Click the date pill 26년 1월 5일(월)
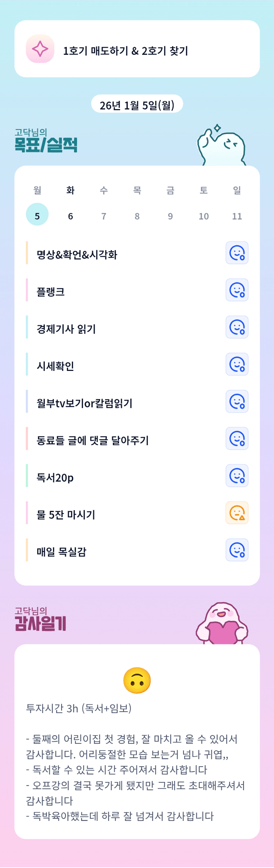Image resolution: width=274 pixels, height=868 pixels. [137, 104]
